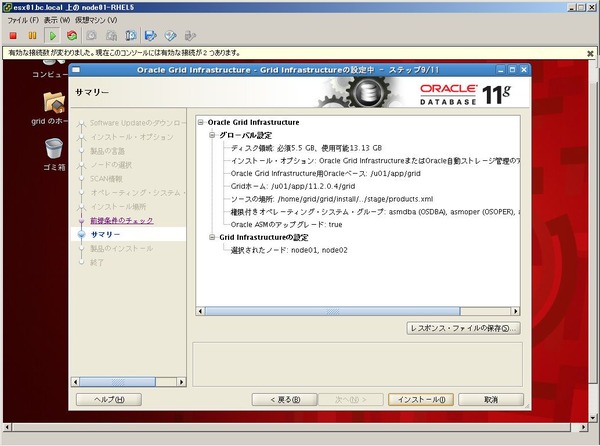Open the snapshot manager toolbar icon
The image size is (600, 446).
pyautogui.click(x=131, y=36)
